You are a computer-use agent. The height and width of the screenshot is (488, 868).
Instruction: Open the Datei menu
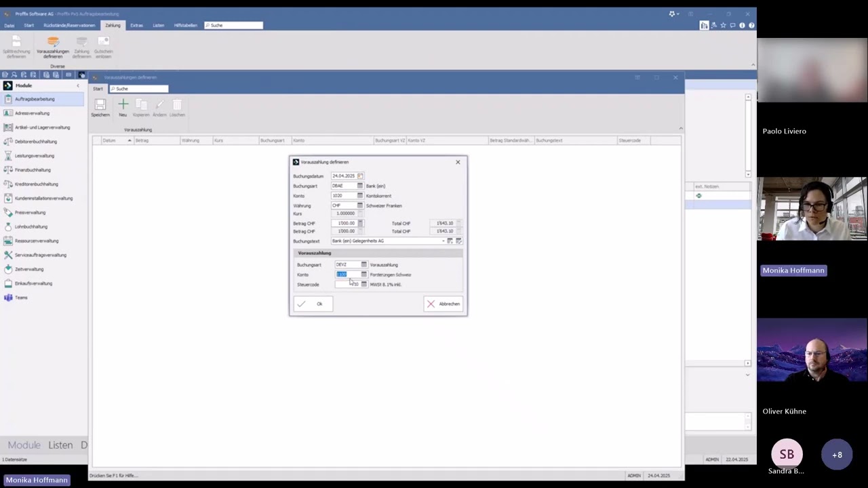click(9, 25)
